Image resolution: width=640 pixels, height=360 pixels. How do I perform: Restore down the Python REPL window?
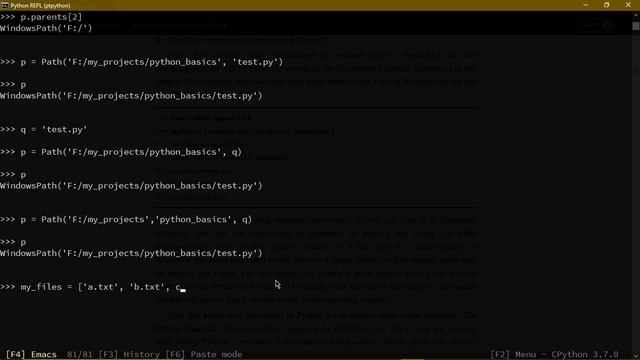coord(607,5)
